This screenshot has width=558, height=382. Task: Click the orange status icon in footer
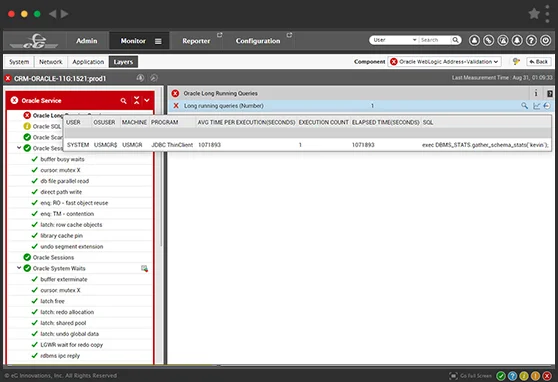[x=535, y=376]
